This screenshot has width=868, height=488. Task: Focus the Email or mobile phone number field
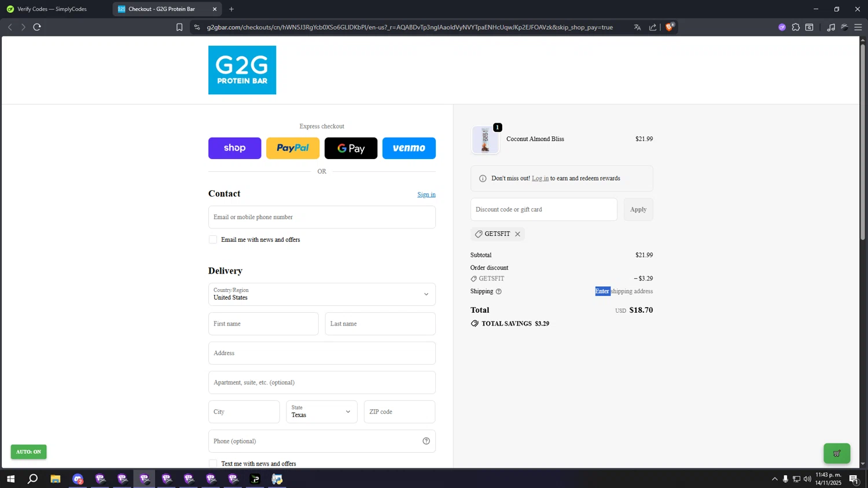pos(322,217)
